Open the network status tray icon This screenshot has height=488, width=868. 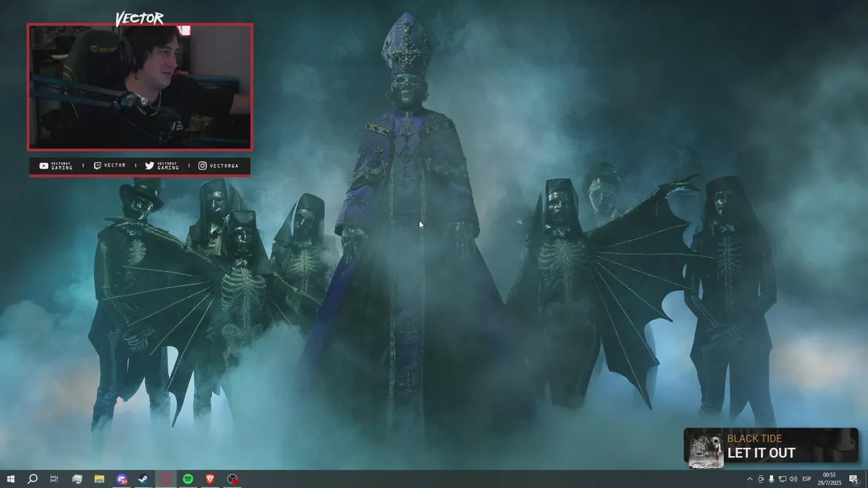click(x=783, y=479)
